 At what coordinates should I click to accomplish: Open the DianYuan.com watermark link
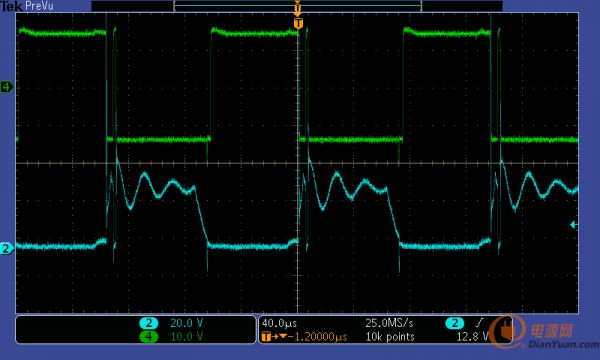[x=563, y=345]
